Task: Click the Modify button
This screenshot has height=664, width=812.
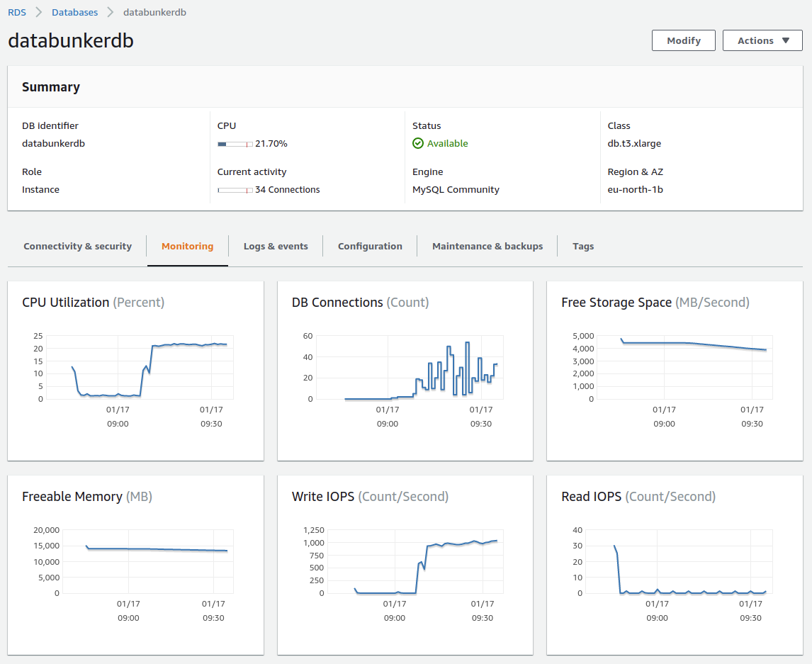Action: pos(682,40)
